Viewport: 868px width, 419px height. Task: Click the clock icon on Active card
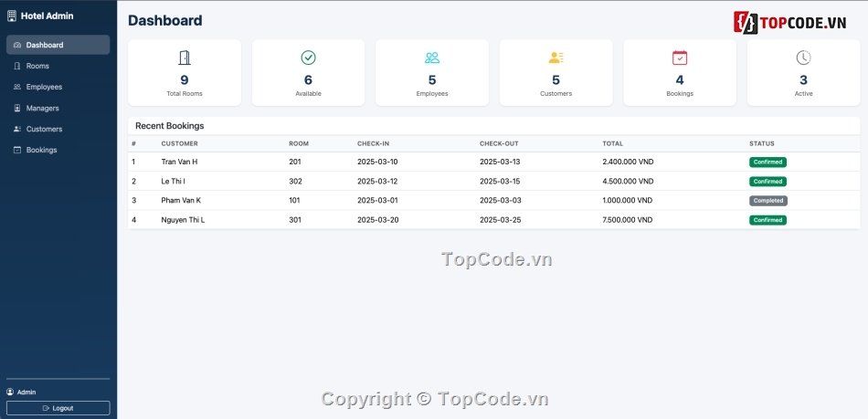pyautogui.click(x=804, y=58)
